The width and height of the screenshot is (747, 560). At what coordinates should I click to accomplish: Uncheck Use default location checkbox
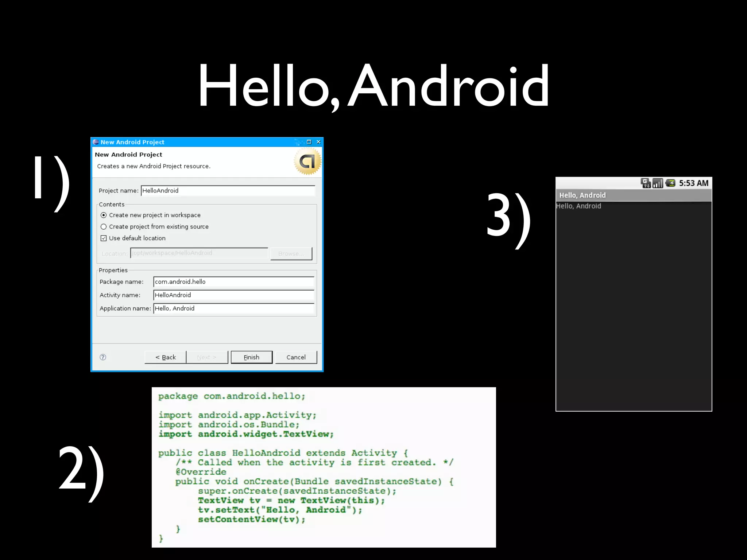tap(104, 238)
